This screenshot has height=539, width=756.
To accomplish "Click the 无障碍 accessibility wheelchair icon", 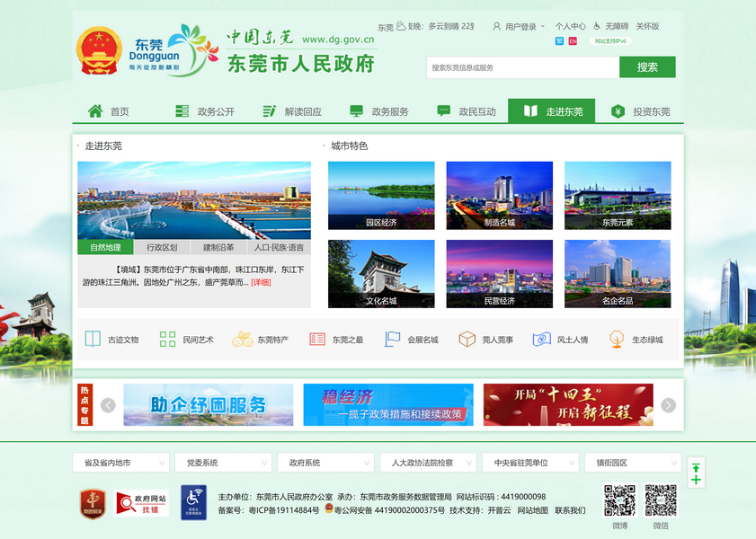I will pyautogui.click(x=597, y=26).
